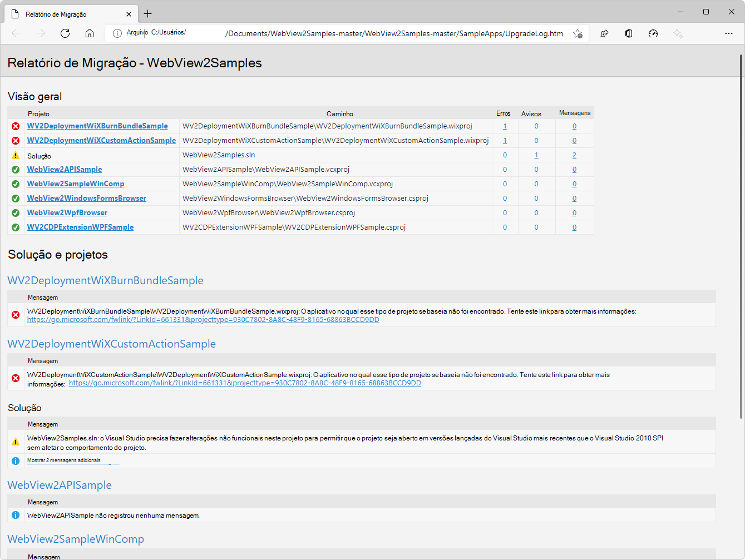Click the warning triangle beside Solução

click(x=15, y=156)
